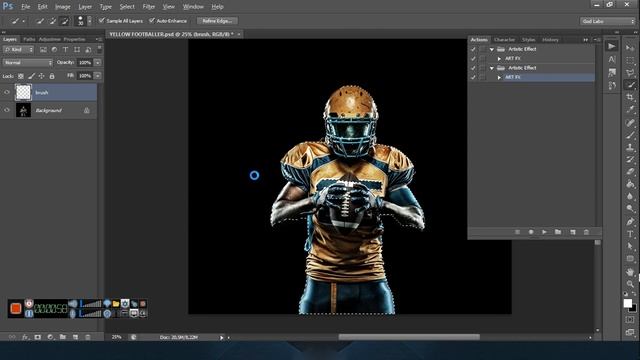
Task: Open the Filter menu
Action: tap(149, 7)
